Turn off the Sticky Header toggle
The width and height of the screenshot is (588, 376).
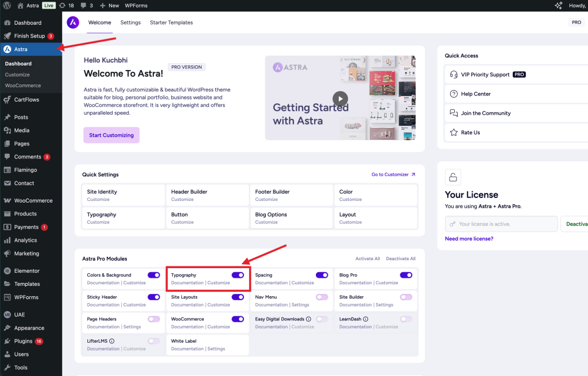click(x=154, y=297)
